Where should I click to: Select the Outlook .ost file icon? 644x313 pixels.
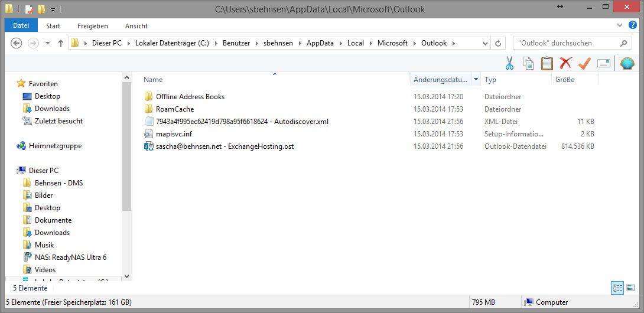click(x=149, y=146)
